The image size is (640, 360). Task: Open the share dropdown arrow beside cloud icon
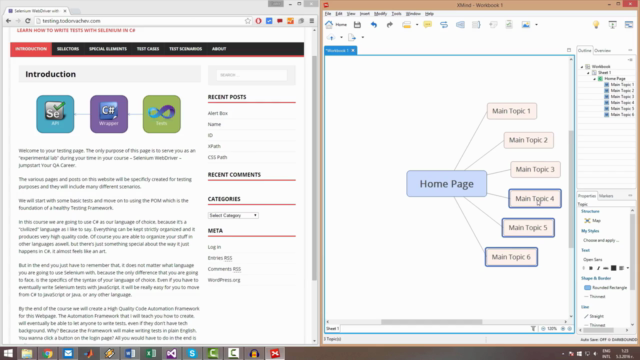(x=341, y=38)
